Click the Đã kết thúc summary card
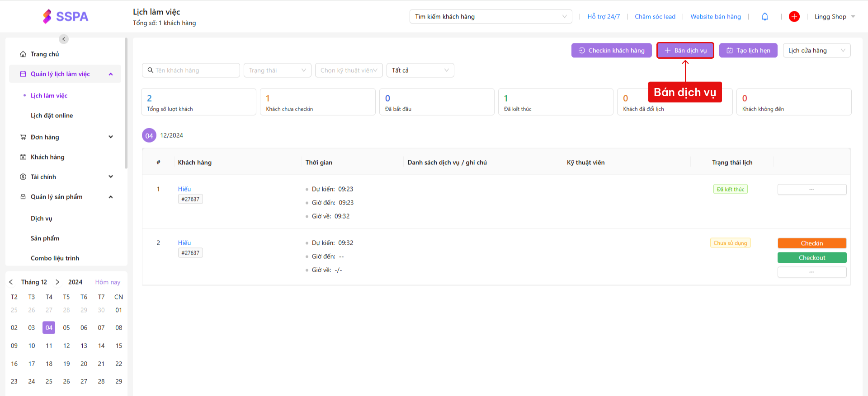The height and width of the screenshot is (396, 868). click(556, 102)
